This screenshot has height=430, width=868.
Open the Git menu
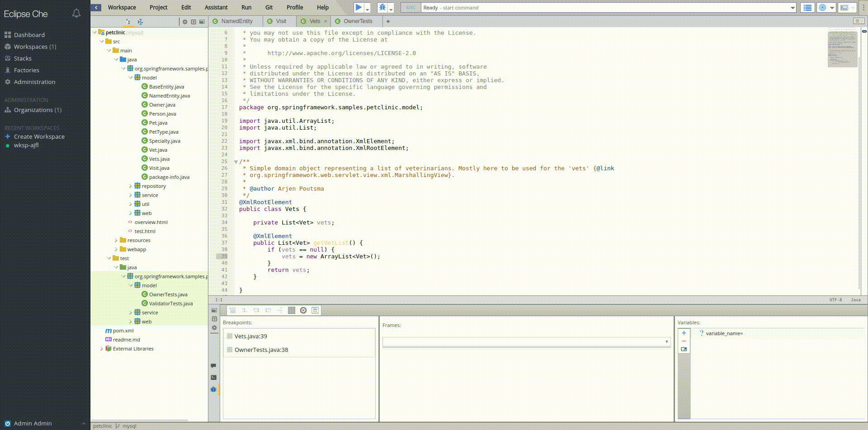(x=269, y=7)
